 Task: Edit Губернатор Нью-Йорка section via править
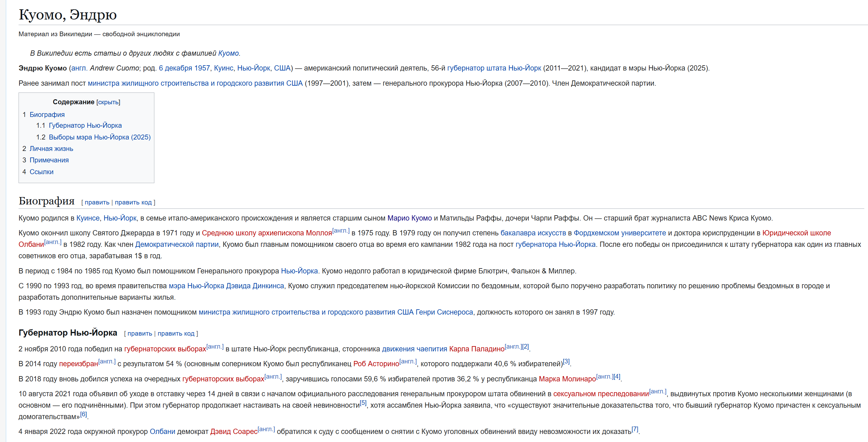tap(140, 333)
